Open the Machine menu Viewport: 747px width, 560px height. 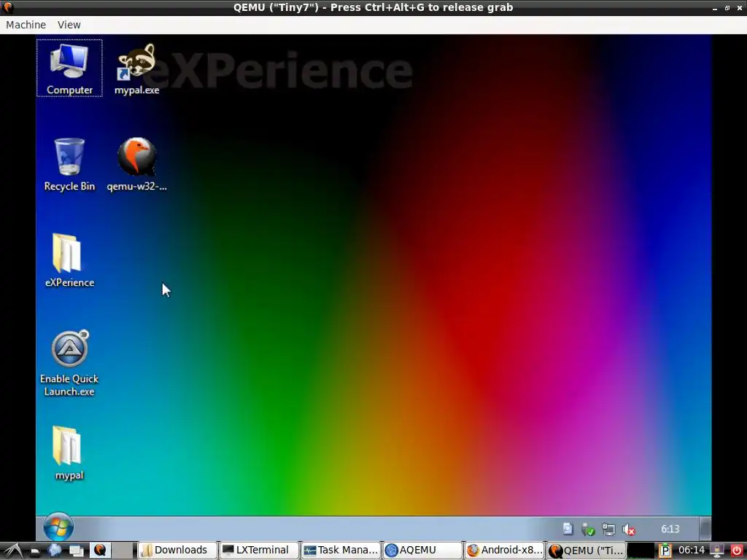click(26, 25)
